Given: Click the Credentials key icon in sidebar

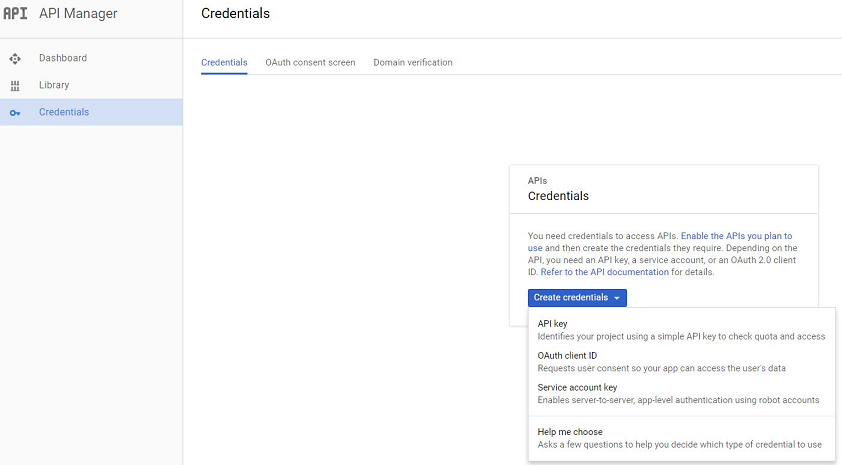Looking at the screenshot, I should point(15,113).
